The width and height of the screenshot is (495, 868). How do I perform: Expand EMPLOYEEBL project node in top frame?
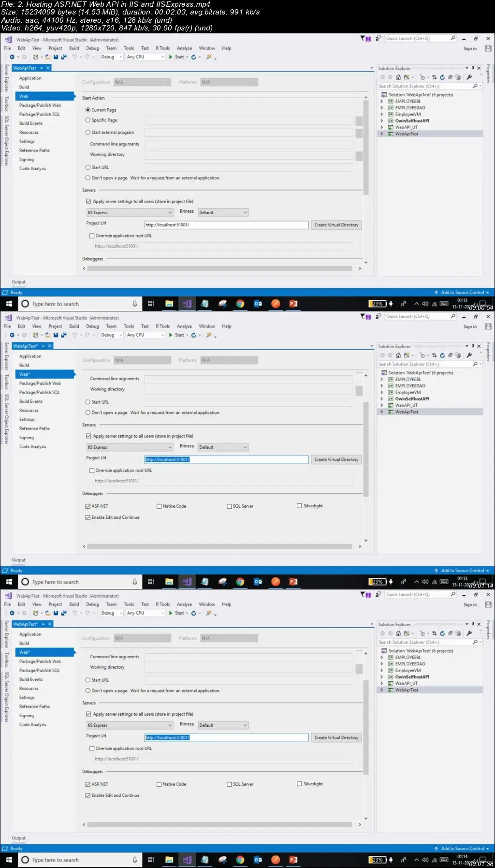pyautogui.click(x=382, y=102)
